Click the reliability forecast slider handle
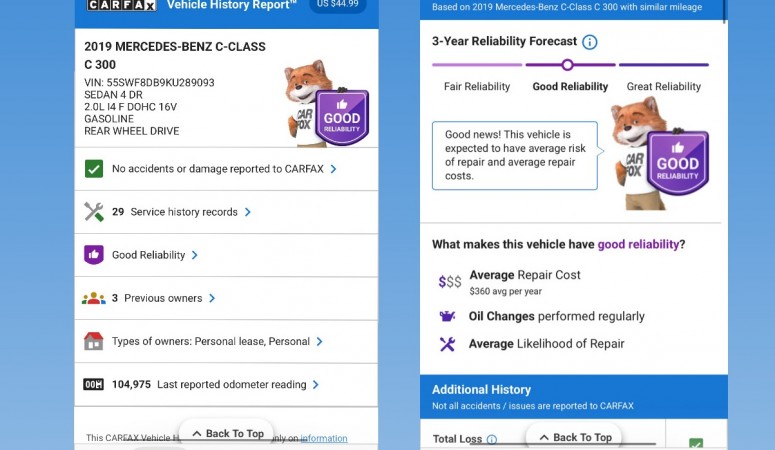This screenshot has height=450, width=775. (x=567, y=65)
